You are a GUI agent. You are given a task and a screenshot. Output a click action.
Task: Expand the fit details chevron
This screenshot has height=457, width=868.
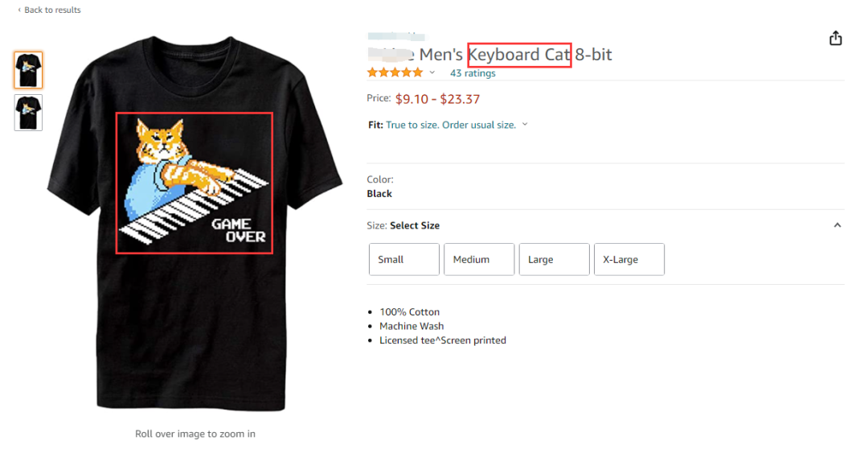525,125
